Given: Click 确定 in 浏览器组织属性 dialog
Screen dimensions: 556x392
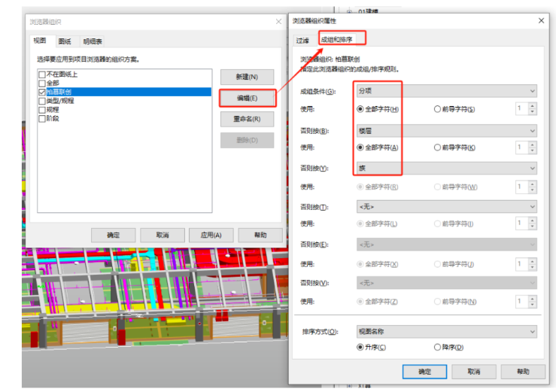Looking at the screenshot, I should (424, 372).
